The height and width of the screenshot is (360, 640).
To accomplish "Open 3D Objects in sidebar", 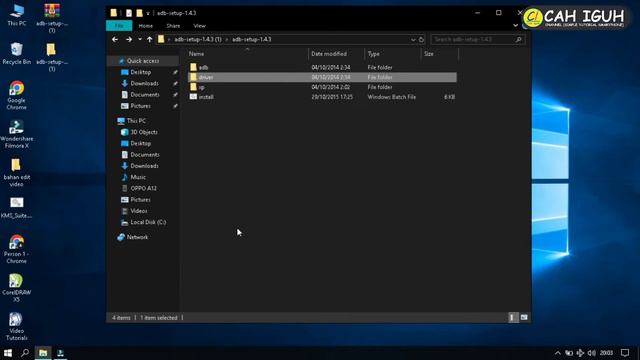I will (x=144, y=132).
